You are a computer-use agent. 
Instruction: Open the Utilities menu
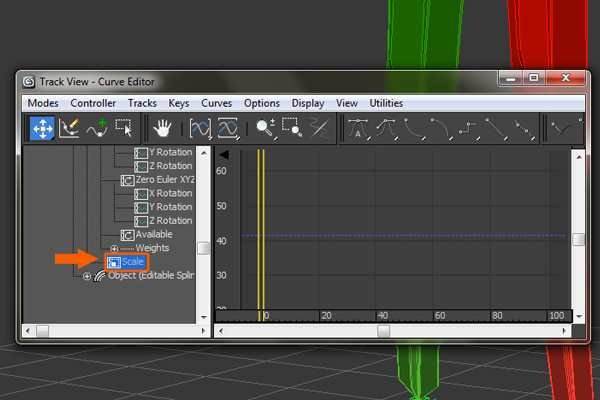tap(386, 103)
